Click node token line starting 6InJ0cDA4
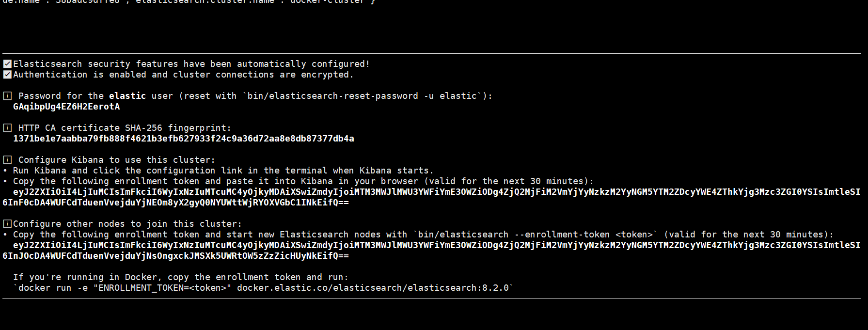 (x=175, y=256)
